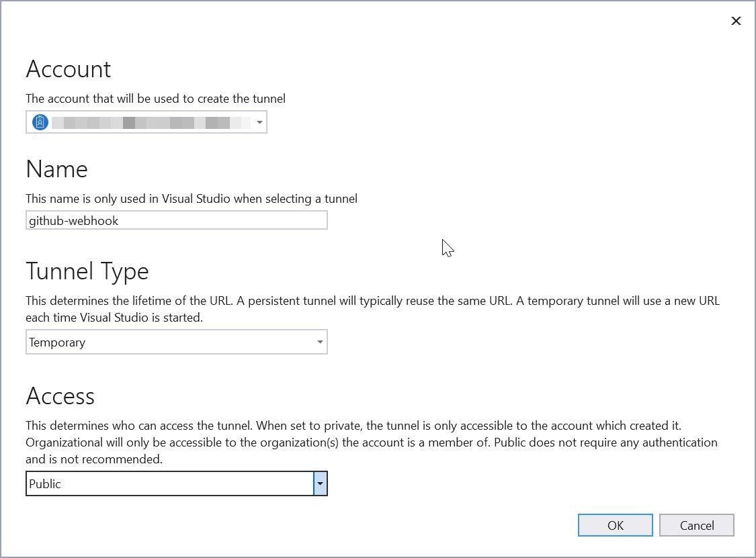Cancel the tunnel creation dialog

pos(697,525)
